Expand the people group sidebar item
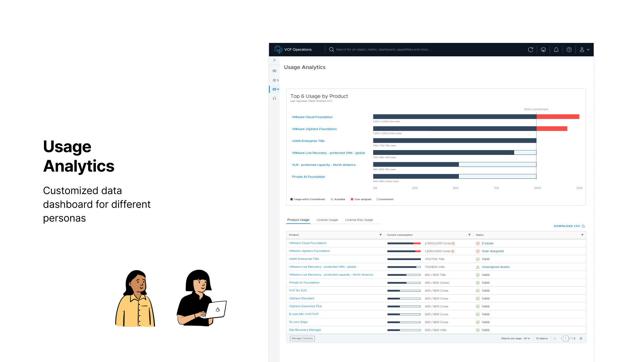Image resolution: width=644 pixels, height=362 pixels. (275, 80)
